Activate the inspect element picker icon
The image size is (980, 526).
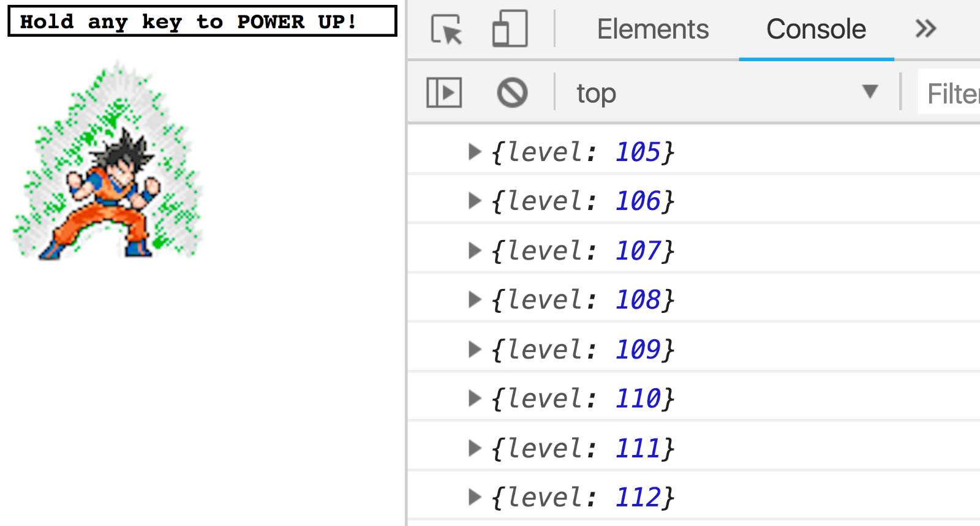point(447,29)
